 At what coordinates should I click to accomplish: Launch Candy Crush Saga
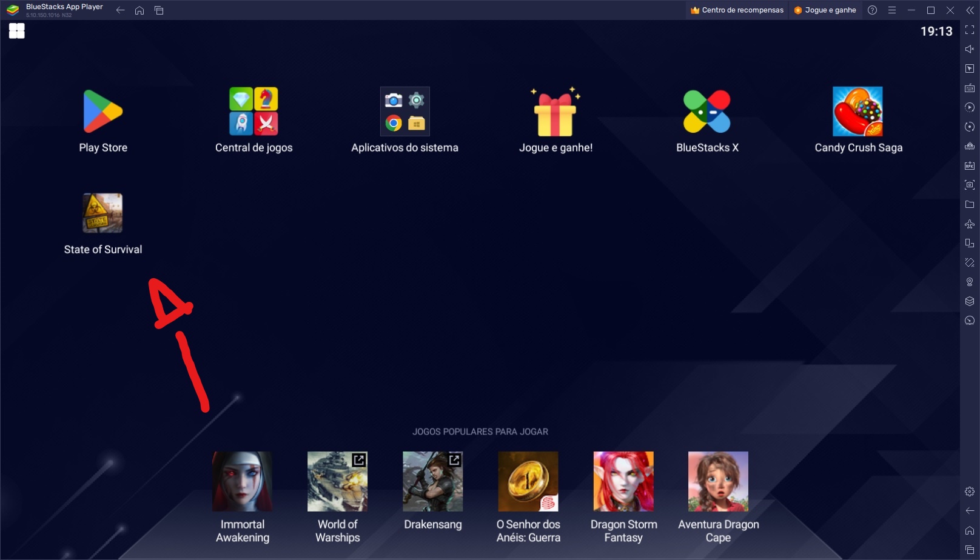(x=857, y=112)
